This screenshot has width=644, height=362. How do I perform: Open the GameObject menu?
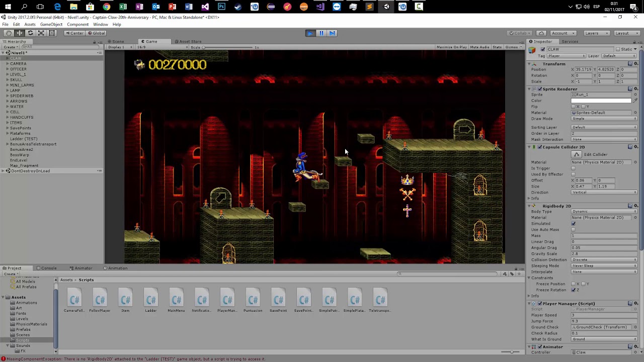point(51,24)
